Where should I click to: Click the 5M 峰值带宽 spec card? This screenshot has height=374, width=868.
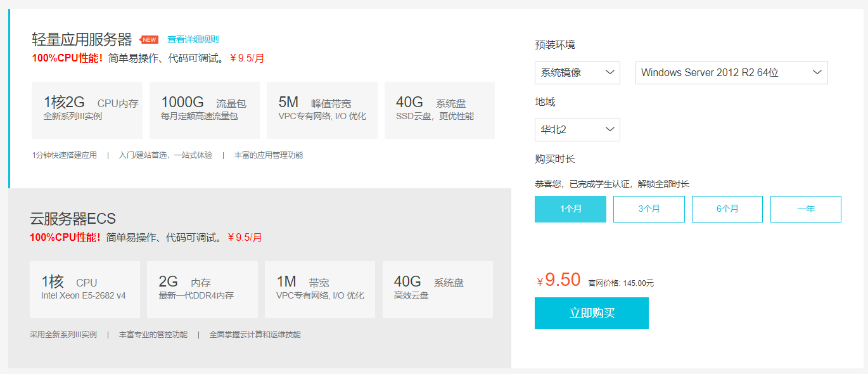click(x=322, y=110)
